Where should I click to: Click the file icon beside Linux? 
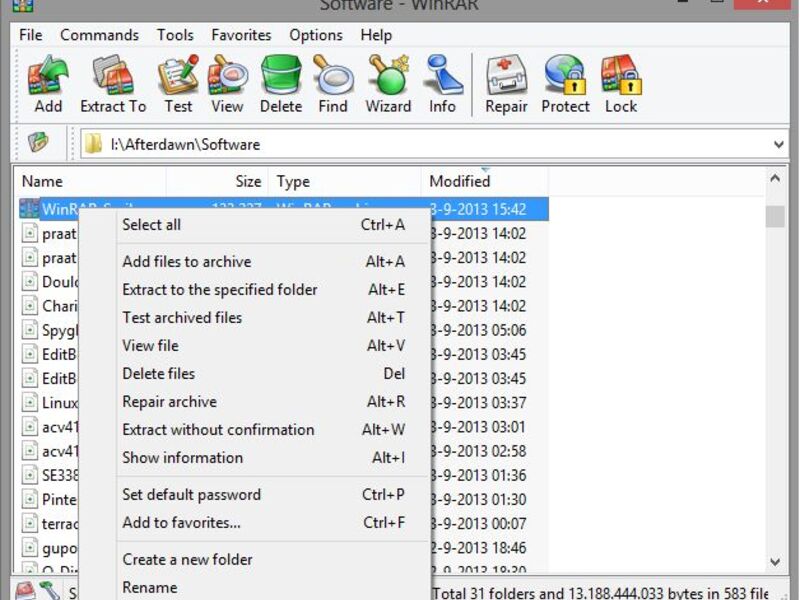(x=30, y=402)
